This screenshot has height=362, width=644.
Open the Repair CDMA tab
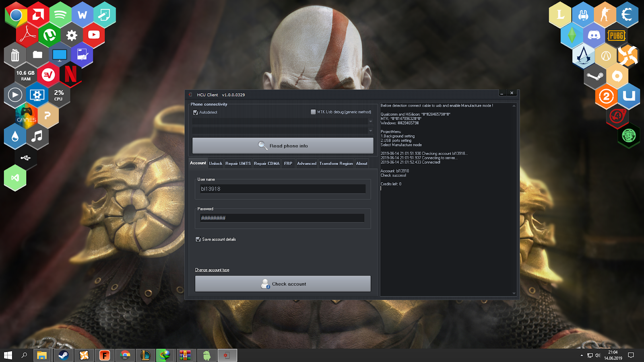coord(266,163)
